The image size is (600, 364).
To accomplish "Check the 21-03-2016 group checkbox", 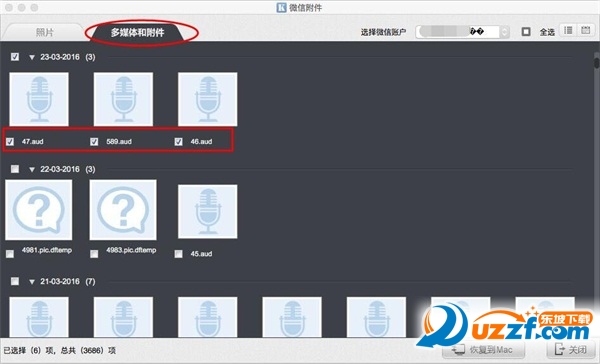I will point(15,281).
